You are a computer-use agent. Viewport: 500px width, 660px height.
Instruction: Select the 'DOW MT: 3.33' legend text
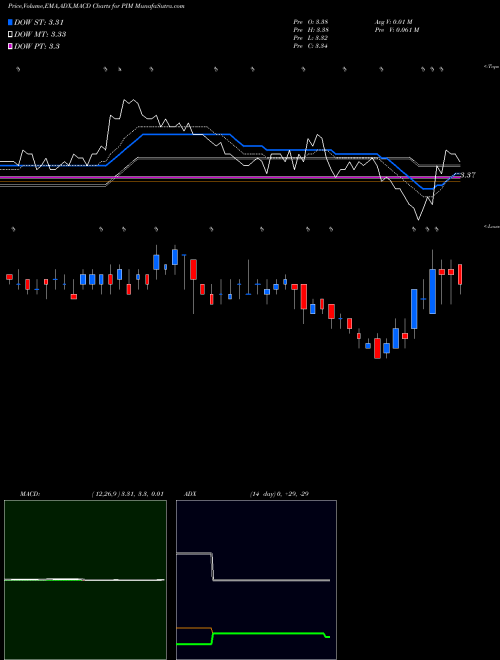pos(40,34)
